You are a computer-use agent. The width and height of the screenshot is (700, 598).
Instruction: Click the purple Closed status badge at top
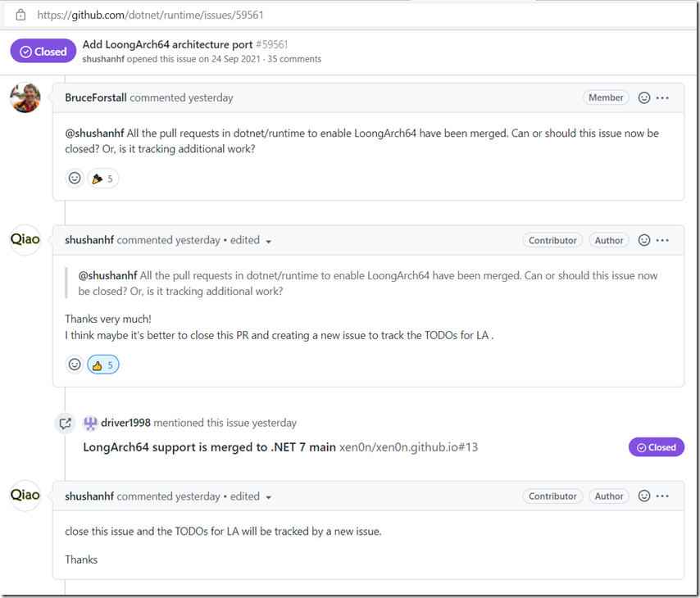pyautogui.click(x=43, y=52)
